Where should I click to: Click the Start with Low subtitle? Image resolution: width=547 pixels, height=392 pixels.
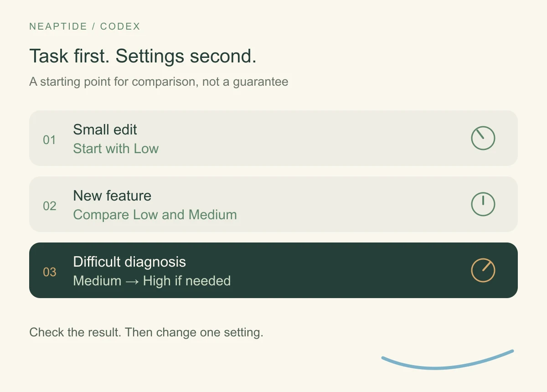[x=116, y=149]
